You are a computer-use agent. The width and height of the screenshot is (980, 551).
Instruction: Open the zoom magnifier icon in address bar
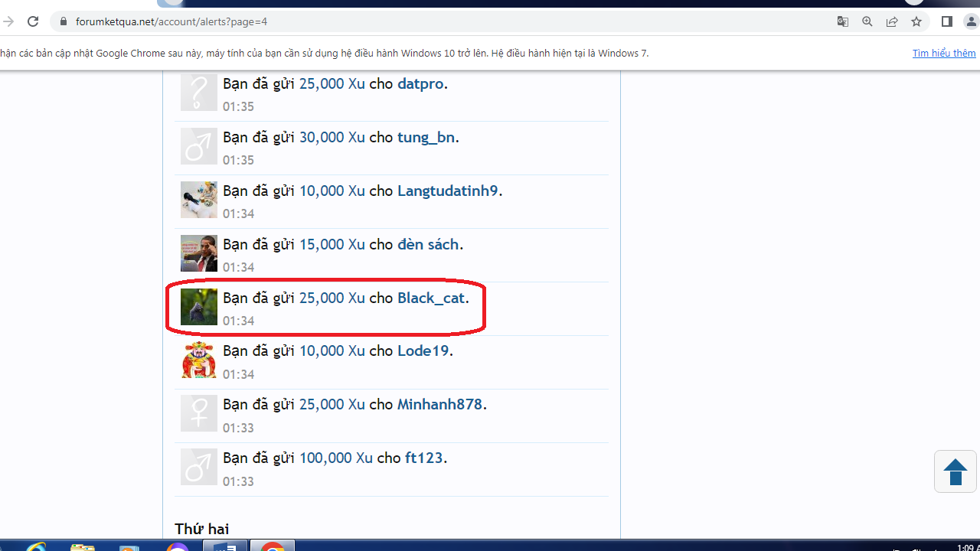click(x=867, y=21)
